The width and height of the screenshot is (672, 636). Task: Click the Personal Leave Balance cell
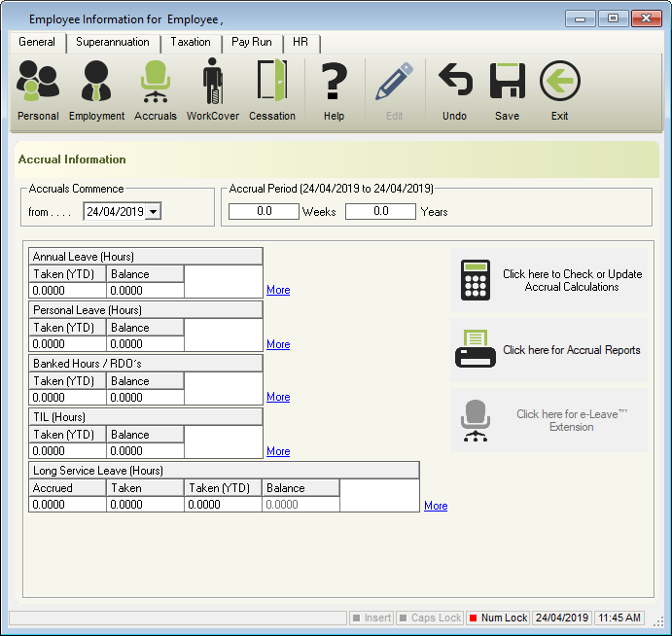pos(145,344)
